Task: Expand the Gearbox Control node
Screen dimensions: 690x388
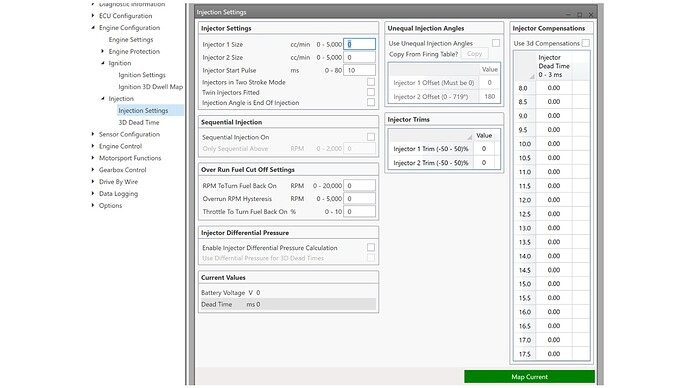Action: [x=93, y=170]
